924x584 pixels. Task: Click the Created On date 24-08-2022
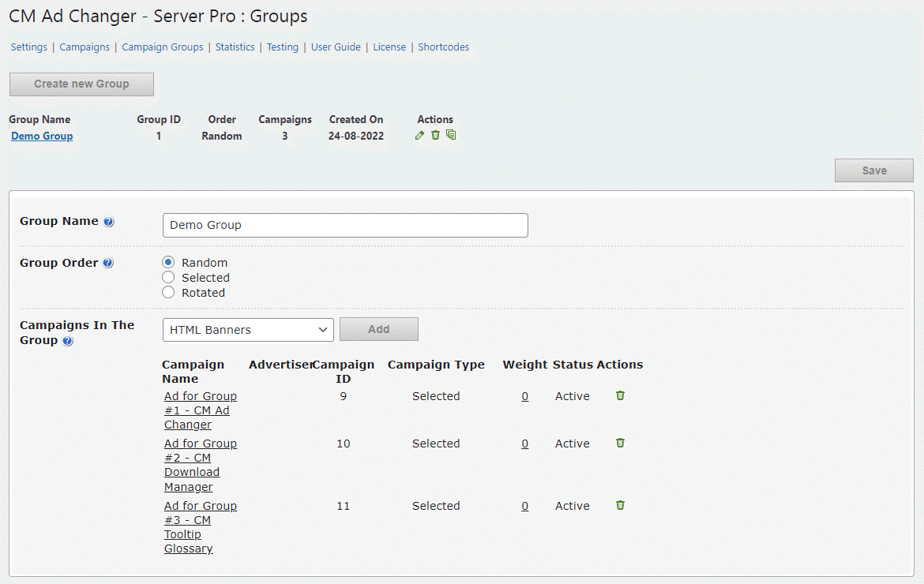356,136
